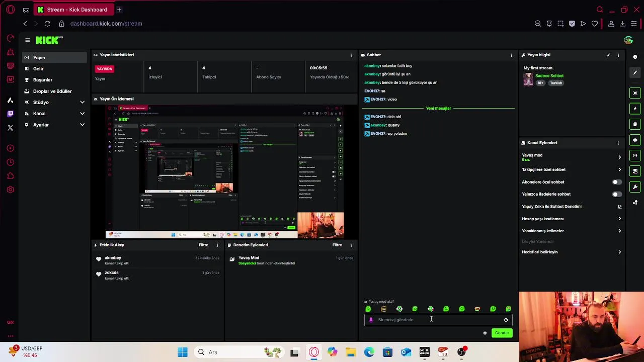Open the Kick hamburger menu

click(x=28, y=40)
